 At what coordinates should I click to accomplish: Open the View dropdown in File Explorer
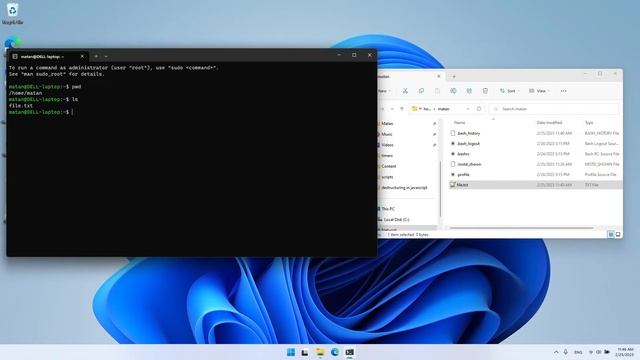click(x=539, y=91)
